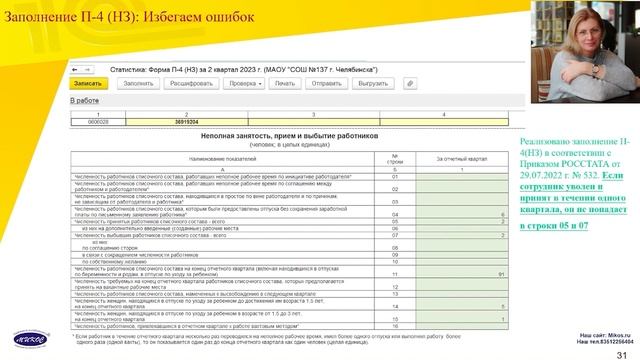Click the Отправить button

click(x=327, y=84)
